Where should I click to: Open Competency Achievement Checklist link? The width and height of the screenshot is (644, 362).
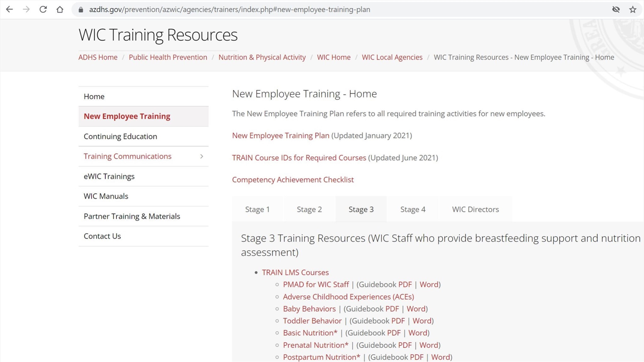tap(293, 180)
